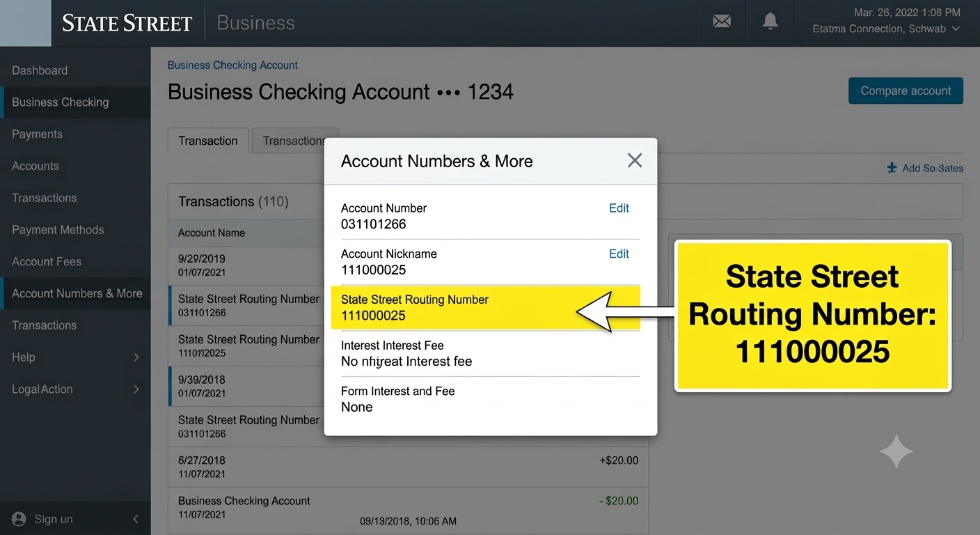Open the Etatms Connection, Schwab account dropdown

click(886, 29)
